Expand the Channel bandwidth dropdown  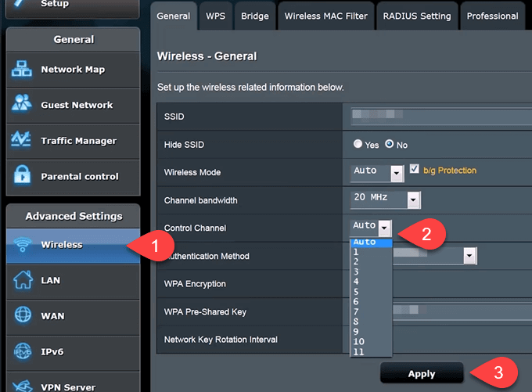click(412, 200)
